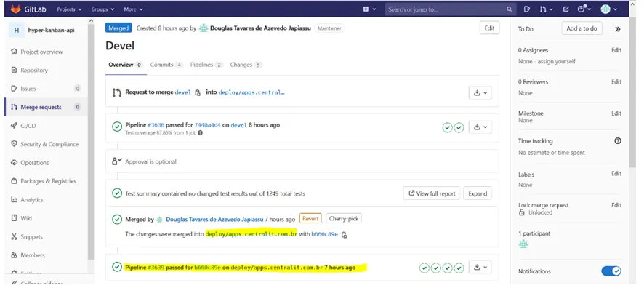This screenshot has width=644, height=296.
Task: Click the Cherry-pick button
Action: coord(344,219)
